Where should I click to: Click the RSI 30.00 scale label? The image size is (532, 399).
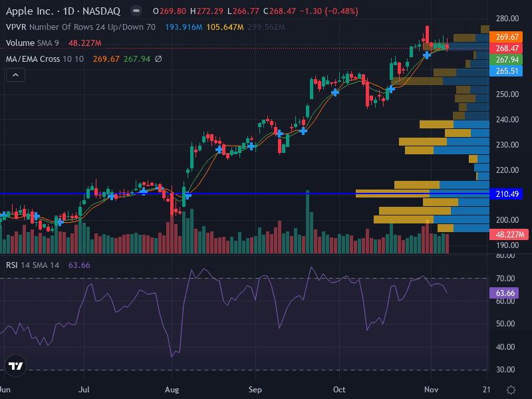click(505, 370)
